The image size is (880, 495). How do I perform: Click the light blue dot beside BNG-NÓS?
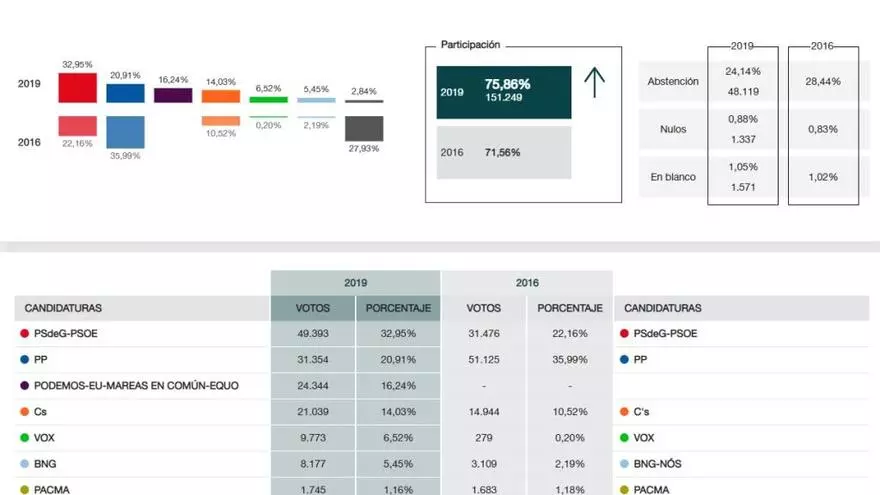(625, 463)
